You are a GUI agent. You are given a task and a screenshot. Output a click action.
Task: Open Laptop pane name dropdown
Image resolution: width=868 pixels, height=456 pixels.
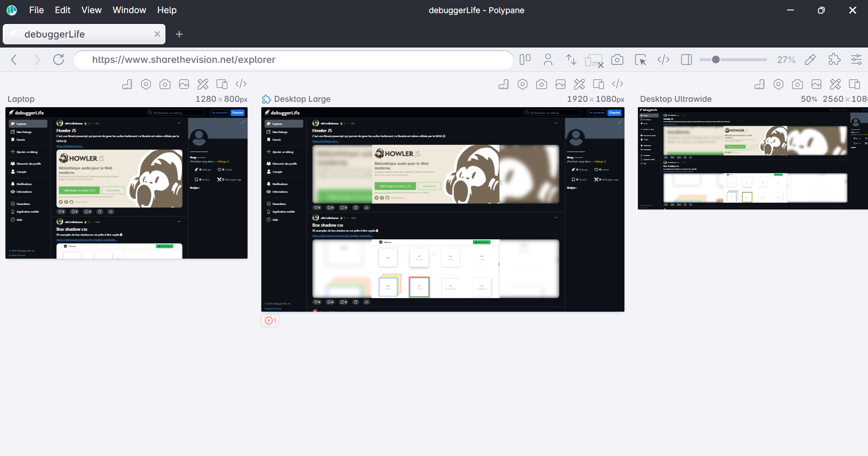tap(21, 99)
